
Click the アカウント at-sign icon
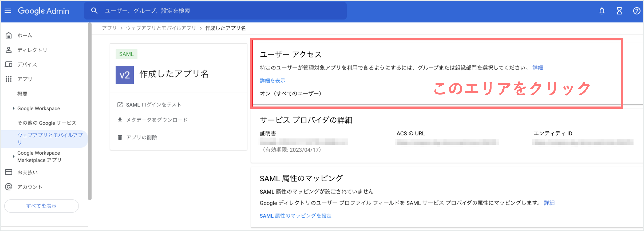(x=8, y=187)
